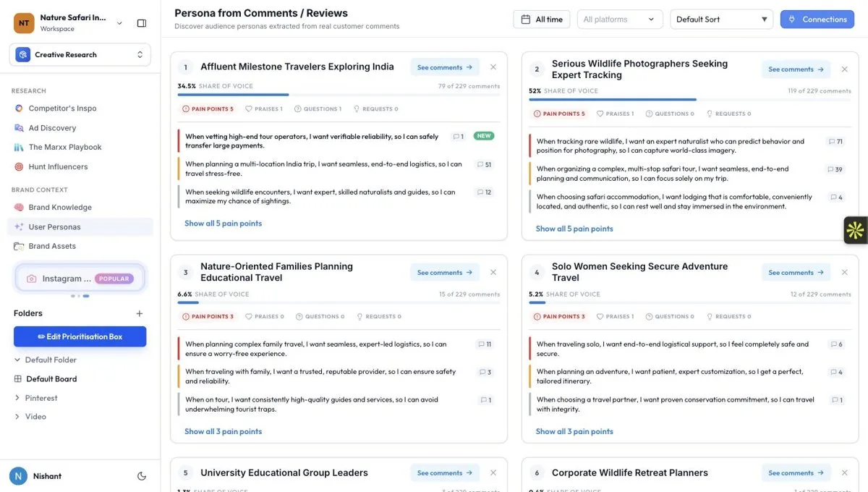Expand Creative Research workspace selector

click(80, 55)
